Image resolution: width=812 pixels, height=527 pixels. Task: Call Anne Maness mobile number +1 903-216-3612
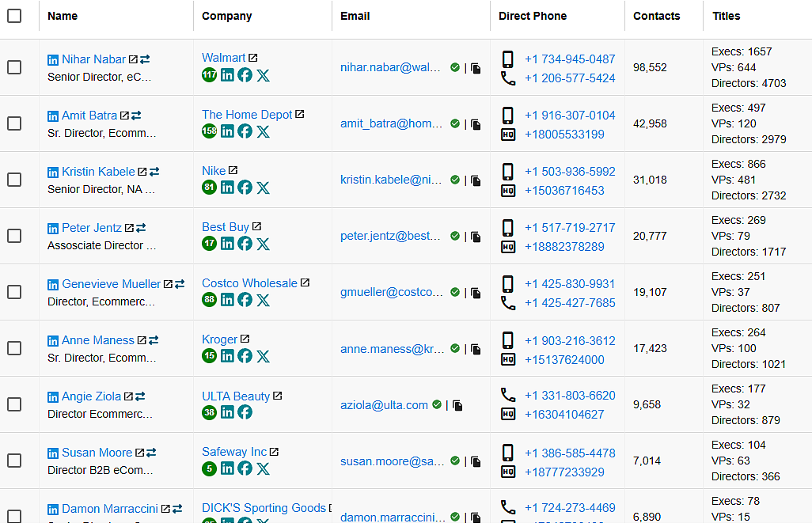point(570,341)
